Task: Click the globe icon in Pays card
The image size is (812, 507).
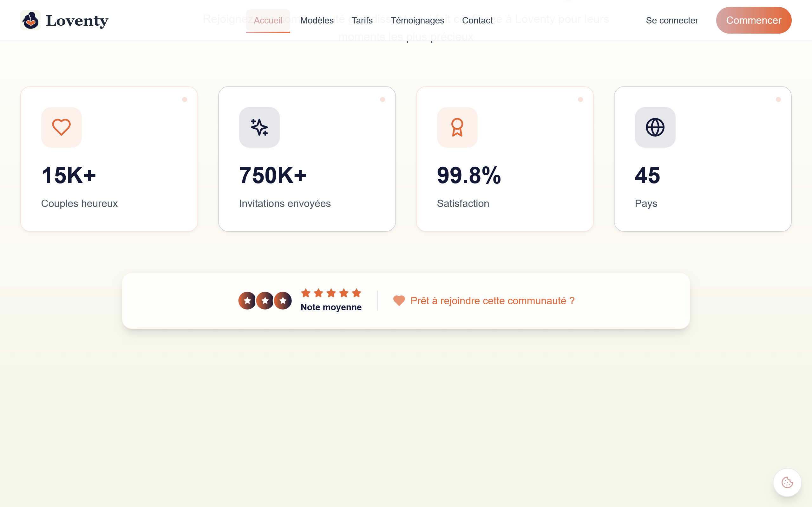Action: click(x=655, y=127)
